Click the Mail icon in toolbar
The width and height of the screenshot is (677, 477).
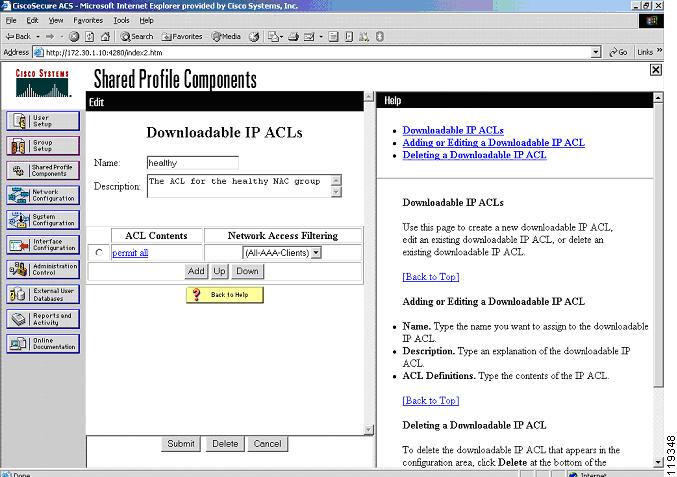click(309, 37)
